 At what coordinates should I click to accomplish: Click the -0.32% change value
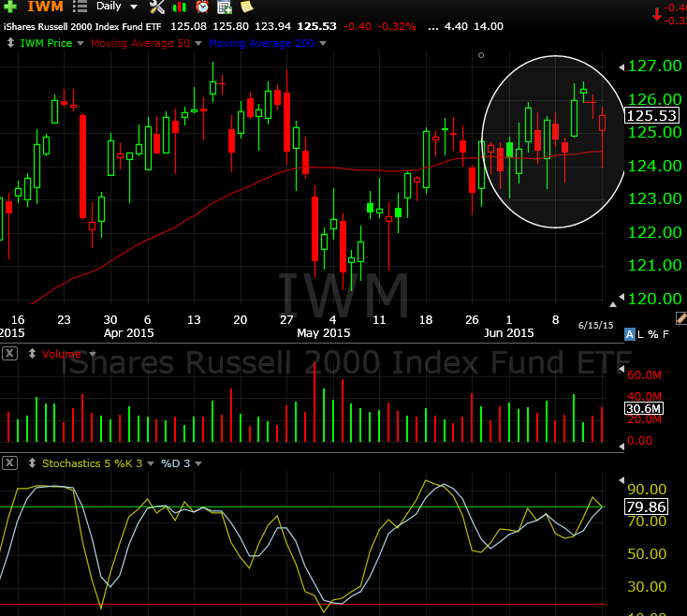pyautogui.click(x=397, y=26)
